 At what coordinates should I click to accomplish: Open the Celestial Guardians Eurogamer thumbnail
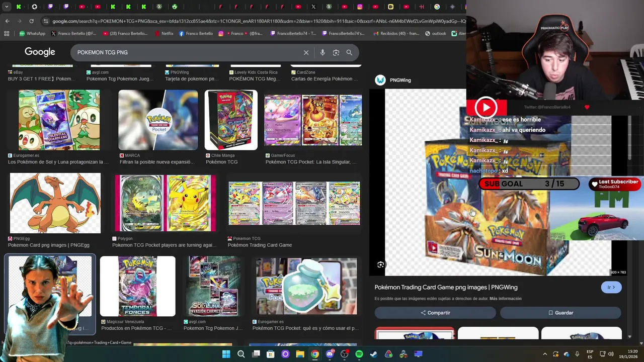[59, 120]
